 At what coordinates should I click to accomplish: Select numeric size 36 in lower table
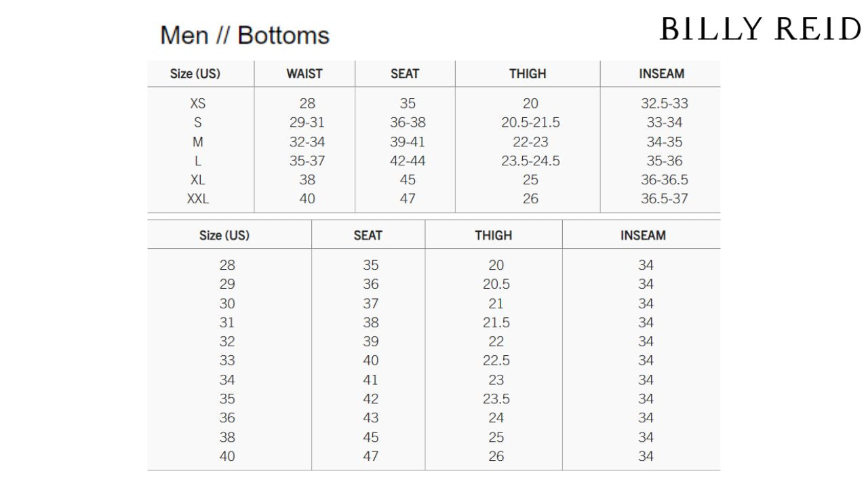click(227, 418)
